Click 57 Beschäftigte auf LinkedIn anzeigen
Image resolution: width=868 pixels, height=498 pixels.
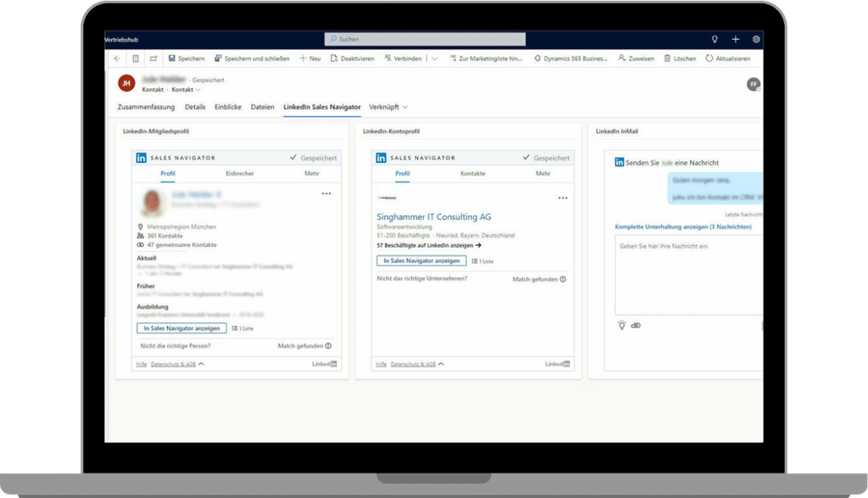[429, 245]
